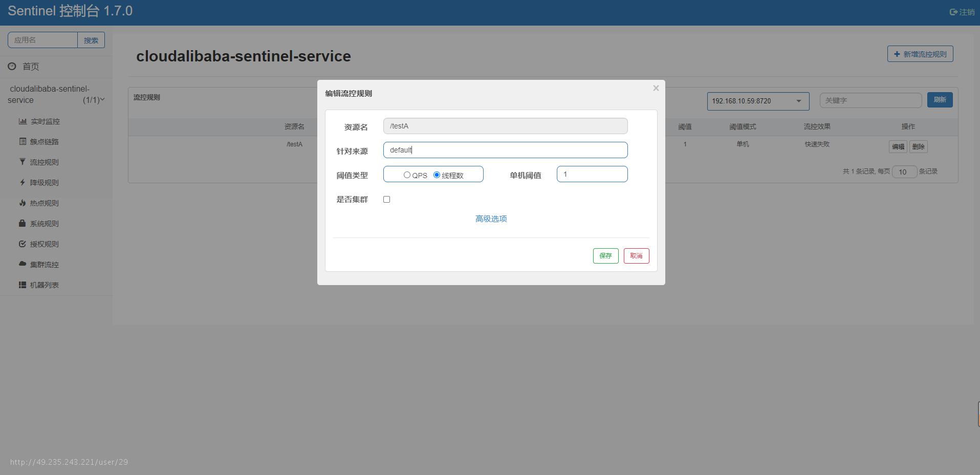Click the list icon for 簇点链路

tap(23, 141)
